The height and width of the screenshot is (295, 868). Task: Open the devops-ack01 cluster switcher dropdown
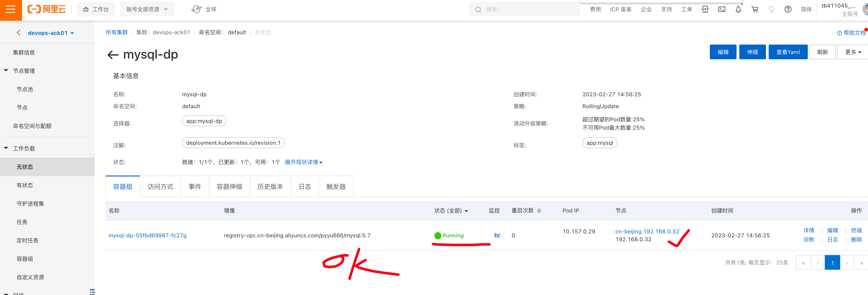coord(51,33)
